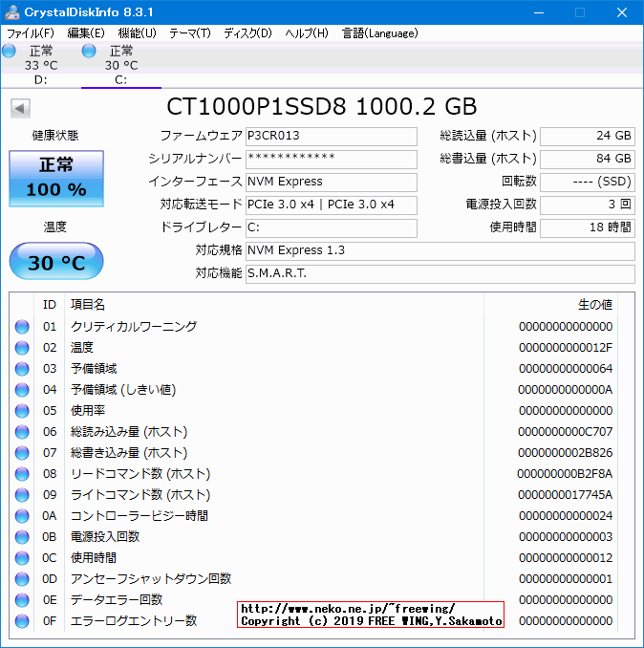
Task: Click the ID column header
Action: (x=49, y=305)
